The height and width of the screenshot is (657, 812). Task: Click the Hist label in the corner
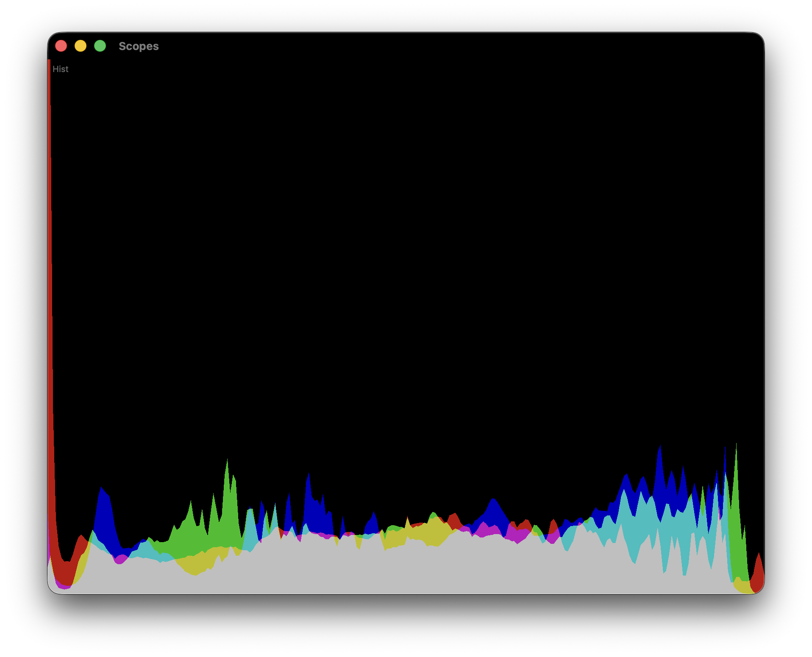click(x=61, y=69)
